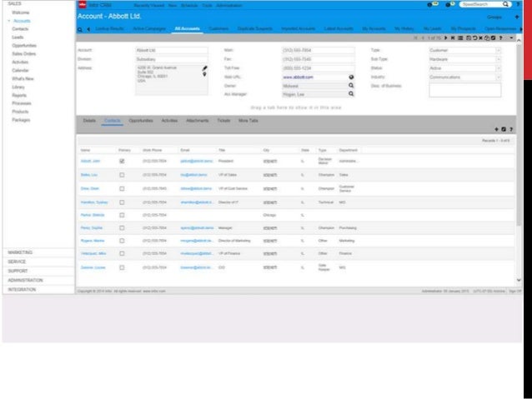
Task: Toggle Primary checkbox for VP of Finance
Action: (122, 253)
